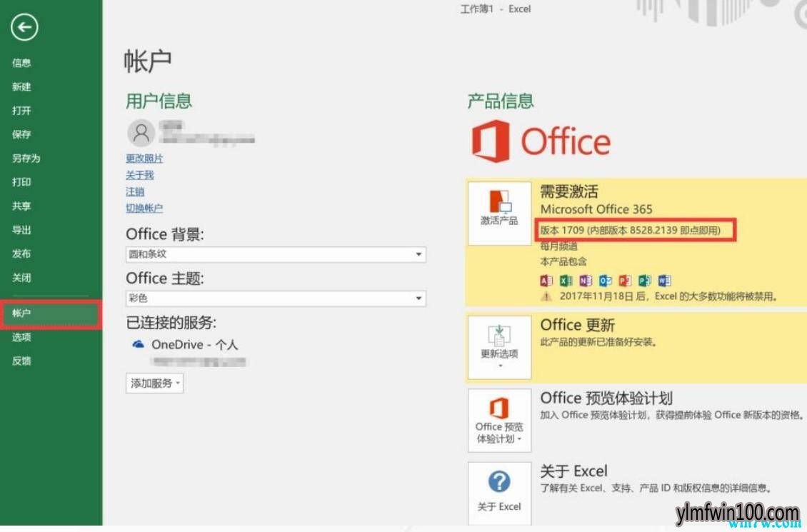Choose 打开 from the left menu
This screenshot has width=807, height=532.
click(x=21, y=111)
